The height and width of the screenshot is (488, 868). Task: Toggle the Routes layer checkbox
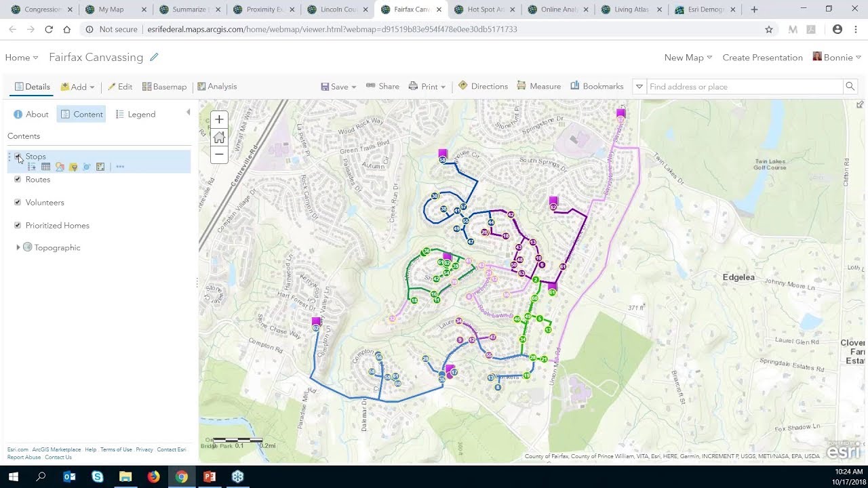pyautogui.click(x=18, y=180)
